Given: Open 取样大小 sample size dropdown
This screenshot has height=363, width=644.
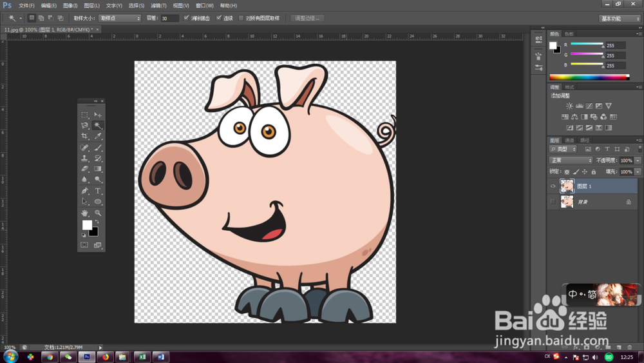Looking at the screenshot, I should coord(120,18).
